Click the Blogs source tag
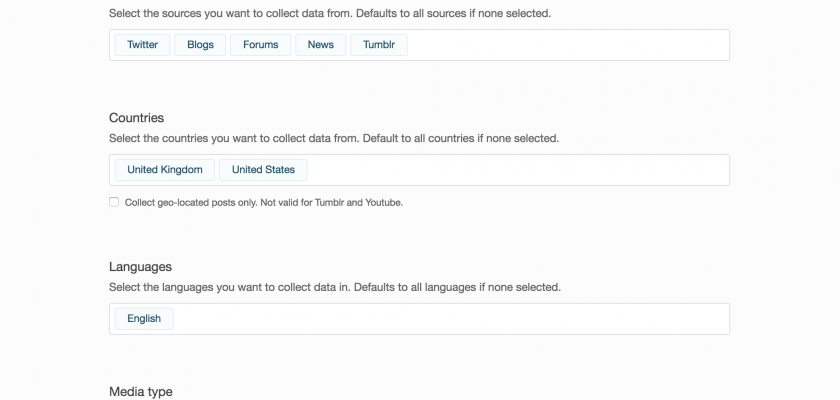840x400 pixels. (x=200, y=45)
